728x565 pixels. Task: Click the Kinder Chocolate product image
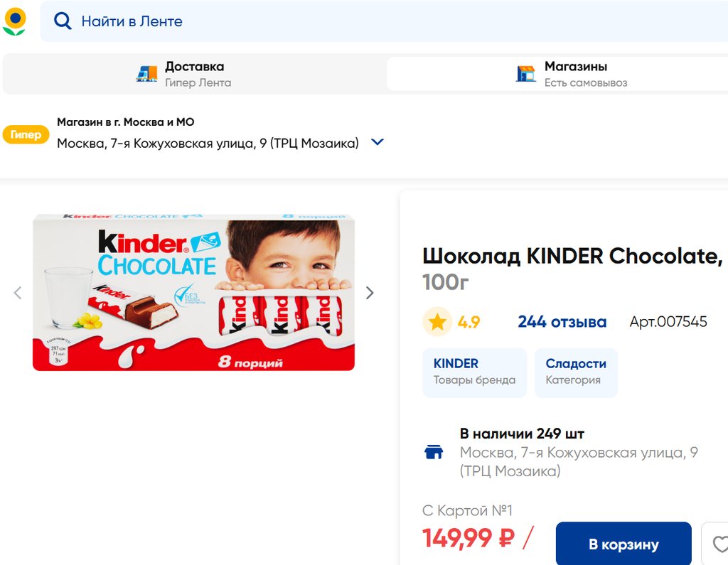pyautogui.click(x=193, y=292)
